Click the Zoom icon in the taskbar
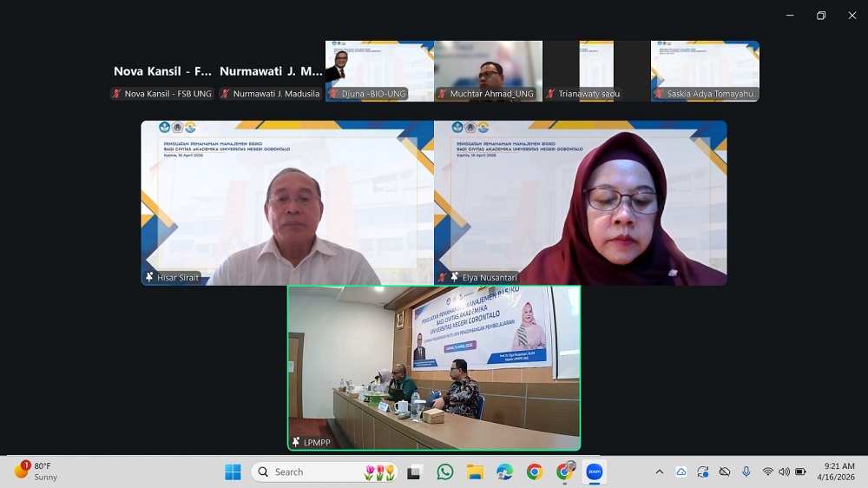 tap(594, 472)
